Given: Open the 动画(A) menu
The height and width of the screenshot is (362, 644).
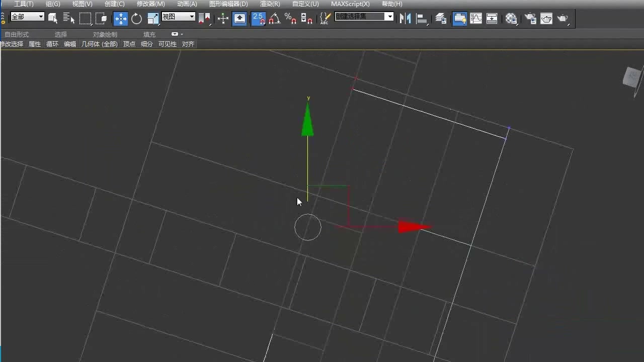Looking at the screenshot, I should [187, 4].
